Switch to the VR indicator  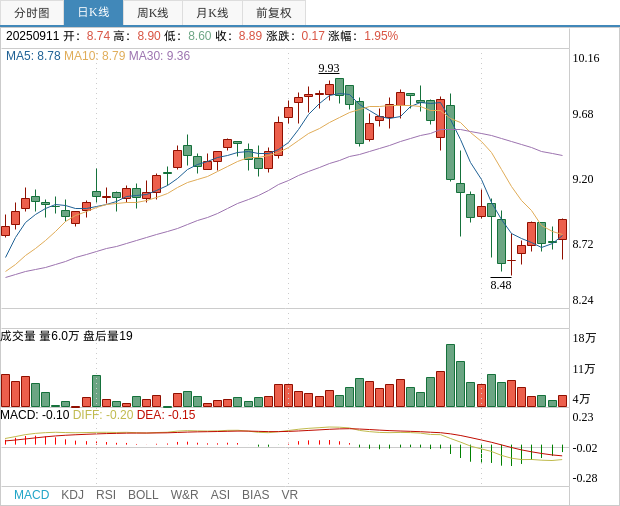click(289, 495)
